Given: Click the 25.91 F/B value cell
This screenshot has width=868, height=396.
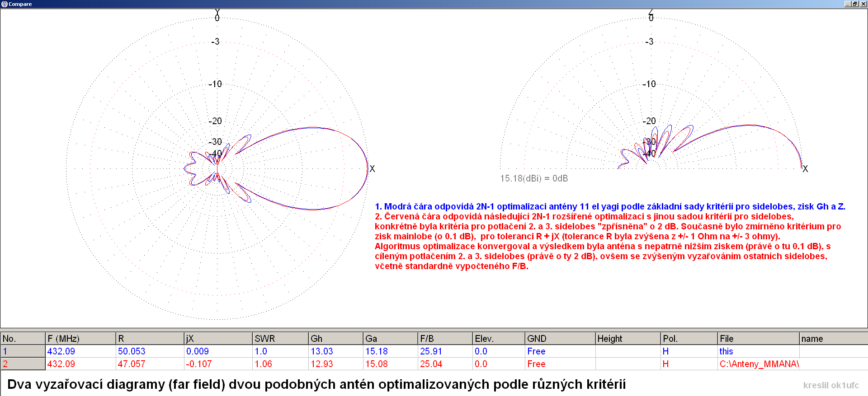Looking at the screenshot, I should click(x=431, y=351).
